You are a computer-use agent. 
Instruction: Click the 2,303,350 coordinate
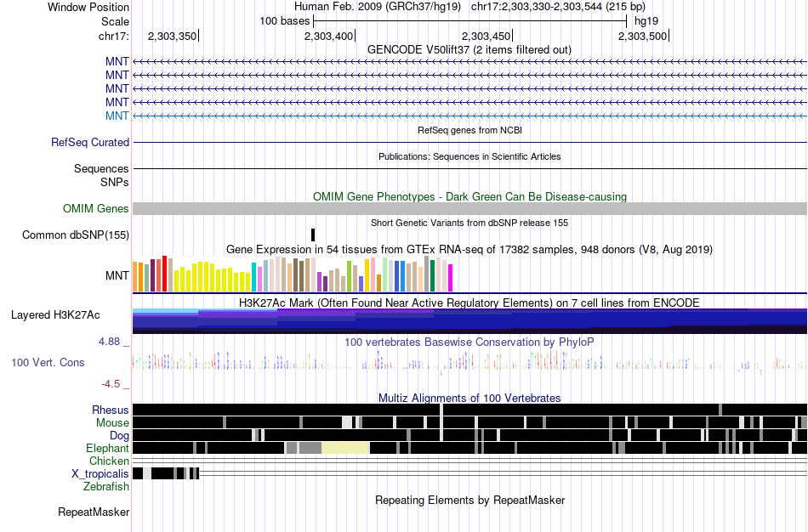click(x=172, y=36)
